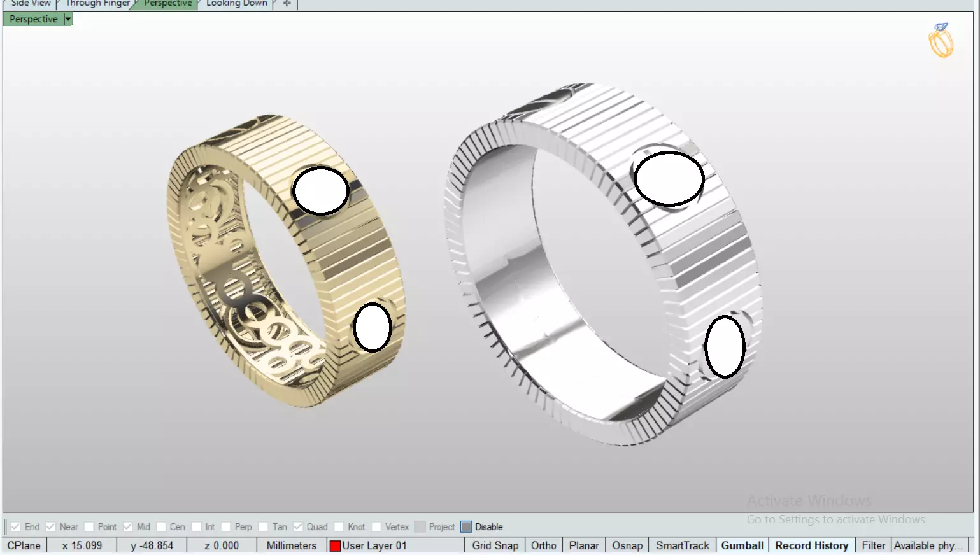Switch to Looking Down viewport tab
Viewport: 980px width, 555px height.
[236, 4]
